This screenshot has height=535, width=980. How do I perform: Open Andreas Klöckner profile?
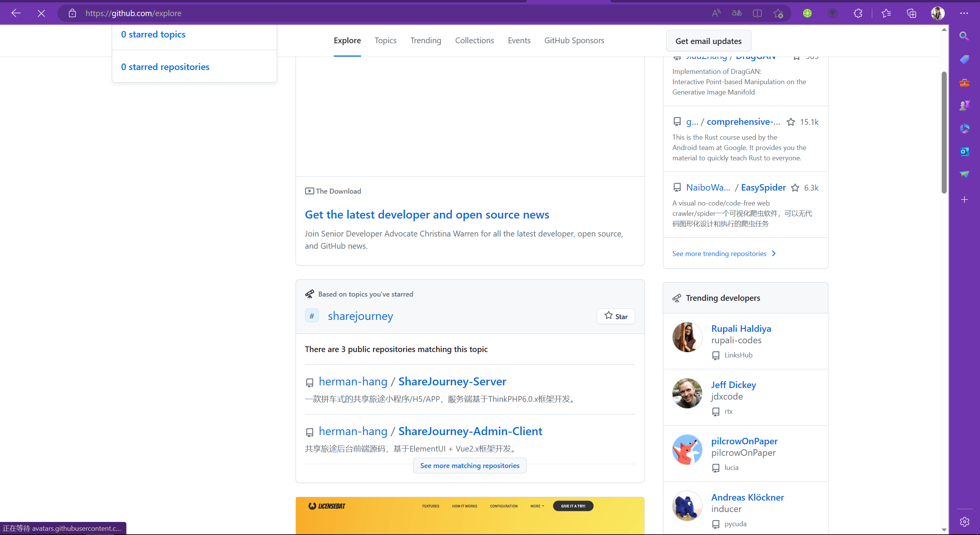pyautogui.click(x=748, y=497)
